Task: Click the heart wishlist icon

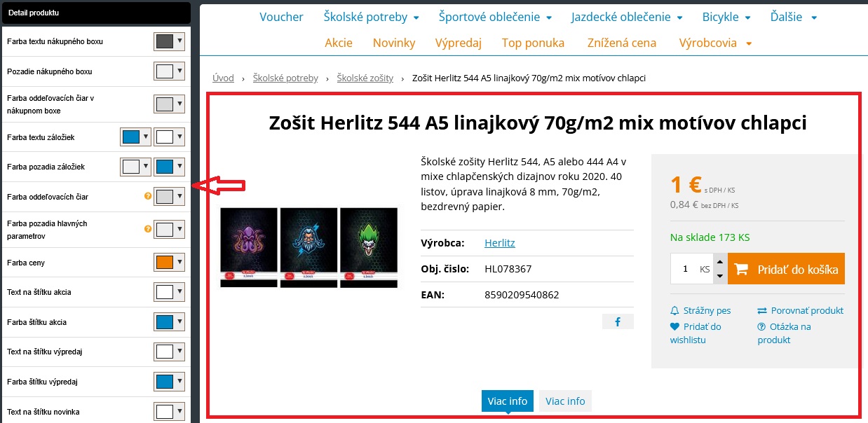Action: [x=675, y=326]
